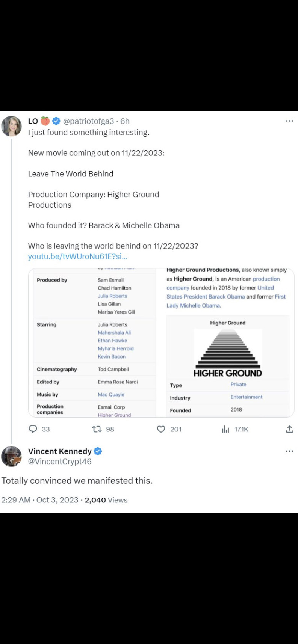Open LO's profile avatar
Screen dimensions: 298x644
(x=12, y=126)
